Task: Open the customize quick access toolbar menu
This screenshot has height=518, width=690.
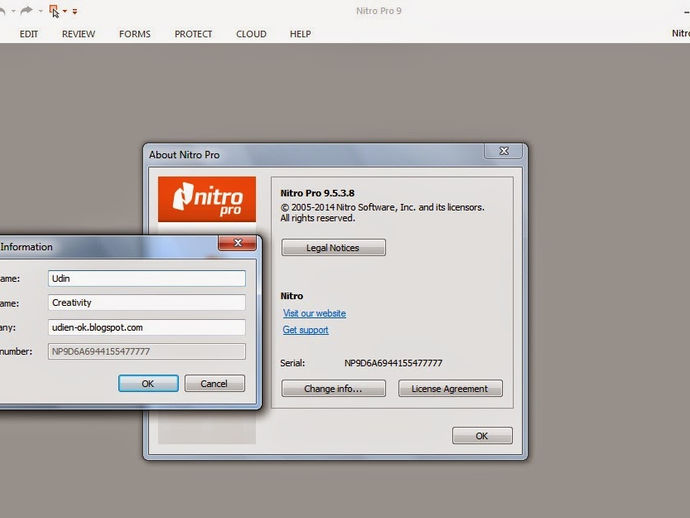Action: [x=75, y=11]
